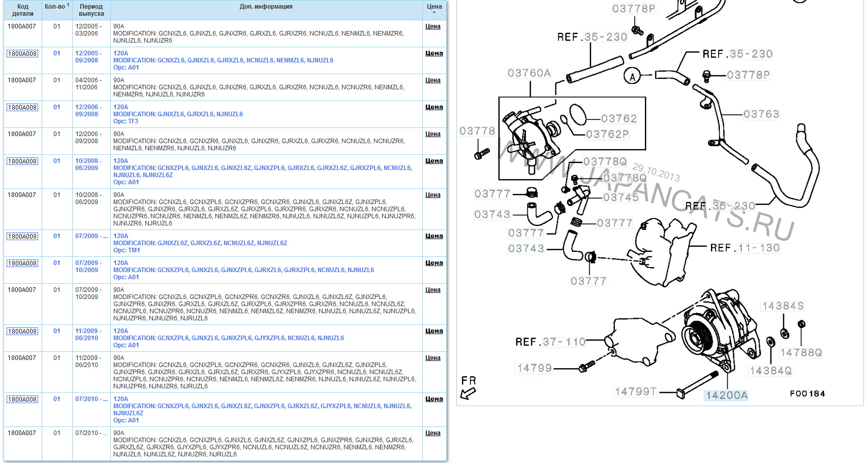
Task: Select callout 03760A on the diagram
Action: tap(529, 73)
